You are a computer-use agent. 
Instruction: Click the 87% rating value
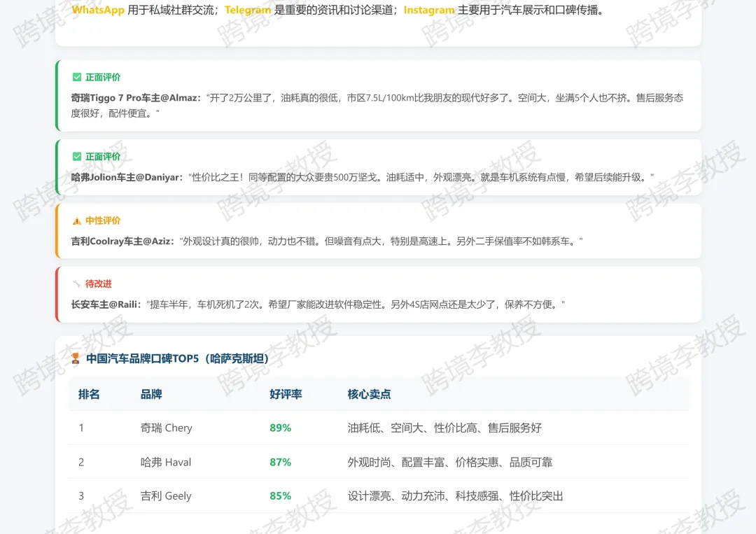(281, 462)
